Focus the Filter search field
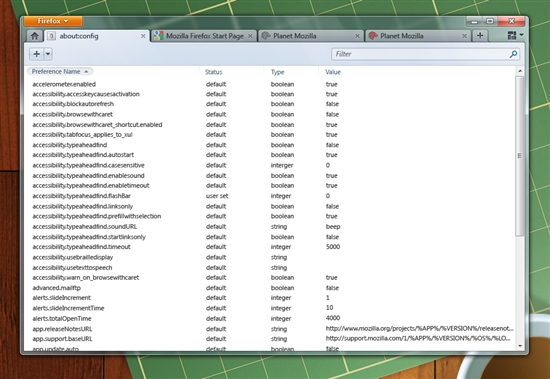Image resolution: width=550 pixels, height=379 pixels. click(x=425, y=54)
